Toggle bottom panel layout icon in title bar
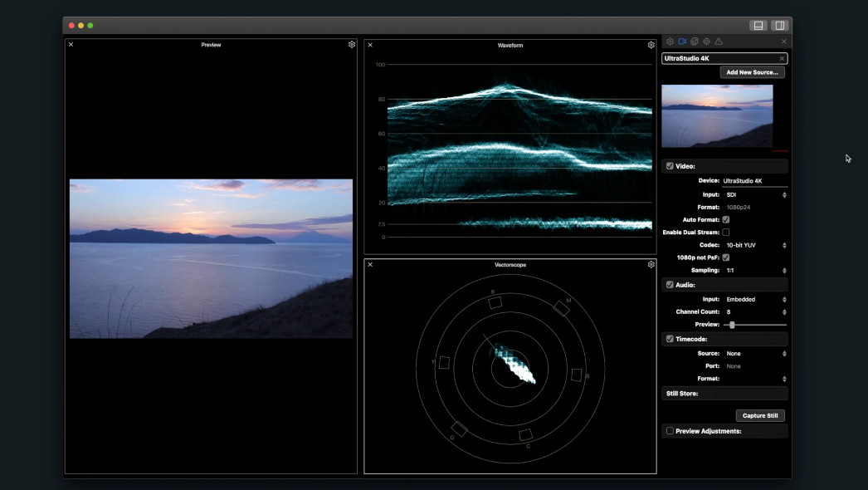The height and width of the screenshot is (490, 868). pos(758,26)
